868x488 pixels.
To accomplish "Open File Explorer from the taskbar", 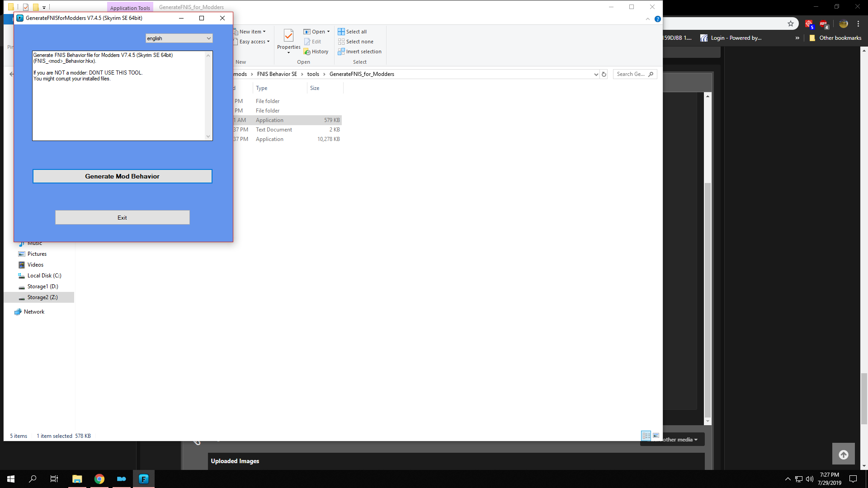I will click(77, 479).
